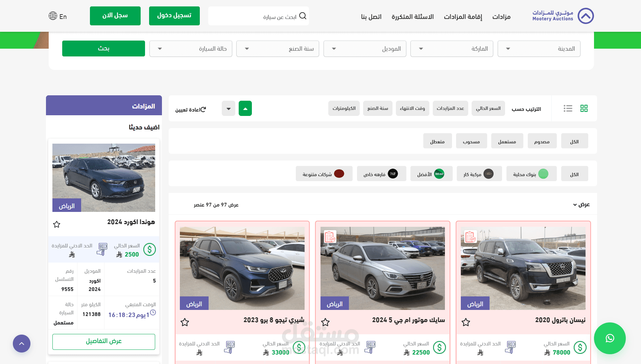Image resolution: width=641 pixels, height=364 pixels.
Task: Favorite the شيري تيجو 8 برو star
Action: [185, 322]
